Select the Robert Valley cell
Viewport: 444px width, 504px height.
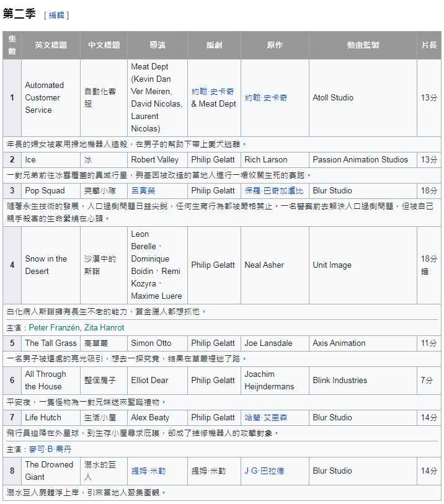158,160
